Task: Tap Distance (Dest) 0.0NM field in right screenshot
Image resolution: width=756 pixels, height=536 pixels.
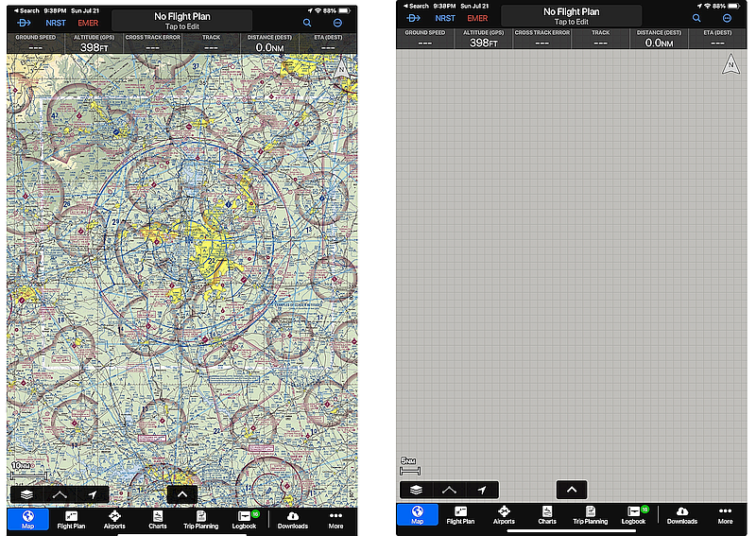Action: pos(659,38)
